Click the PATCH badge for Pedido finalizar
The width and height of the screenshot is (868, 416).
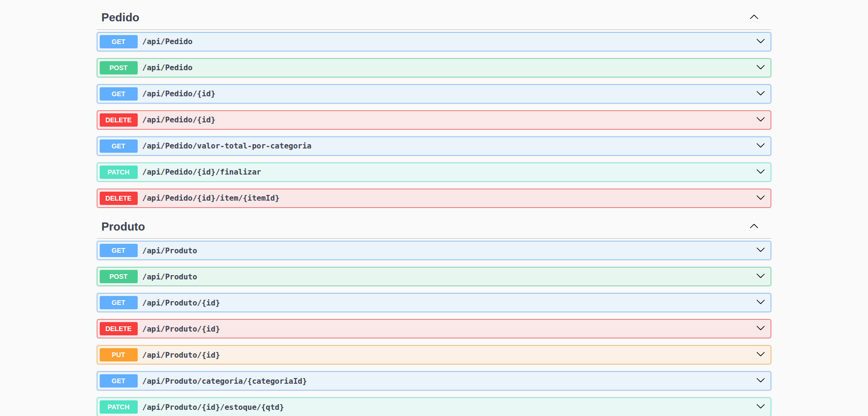(118, 172)
